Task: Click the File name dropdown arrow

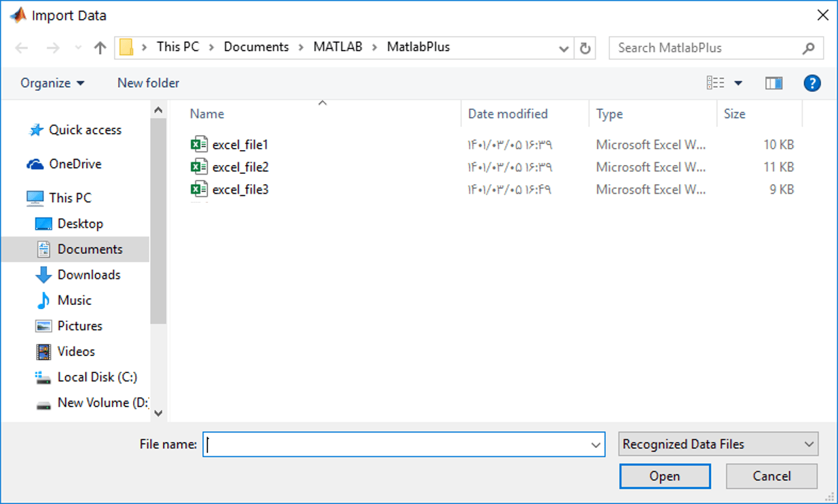Action: coord(594,444)
